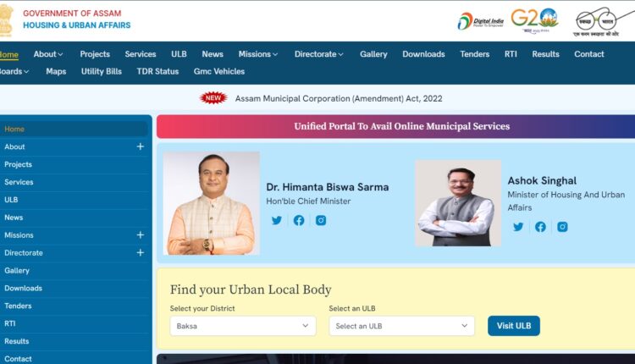Screen dimensions: 635x364
Task: Open Assam Municipal Corporation Amendment Act link
Action: [339, 98]
